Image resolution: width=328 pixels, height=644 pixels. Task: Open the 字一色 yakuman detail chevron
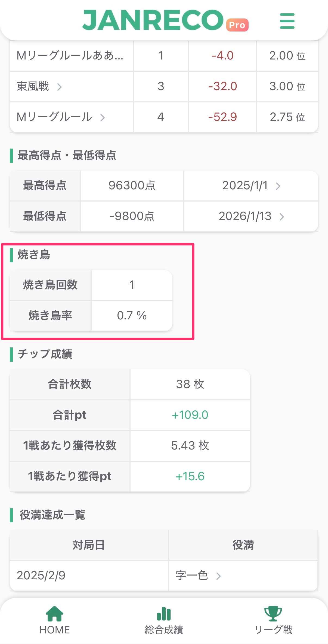[x=218, y=576]
